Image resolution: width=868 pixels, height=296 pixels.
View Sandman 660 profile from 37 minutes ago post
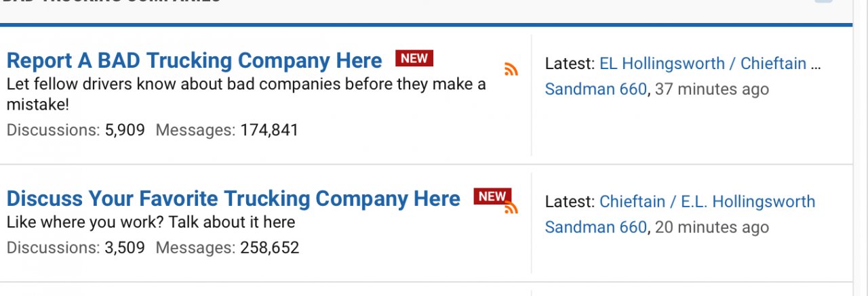point(595,89)
